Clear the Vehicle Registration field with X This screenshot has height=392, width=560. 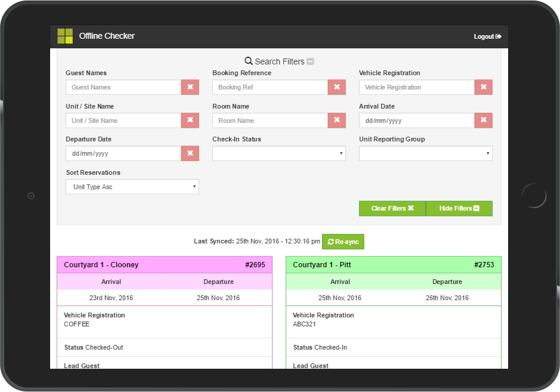coord(483,87)
